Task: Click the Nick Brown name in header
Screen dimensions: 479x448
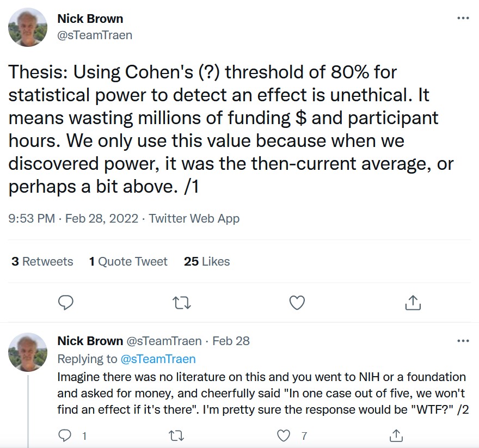Action: [x=90, y=19]
